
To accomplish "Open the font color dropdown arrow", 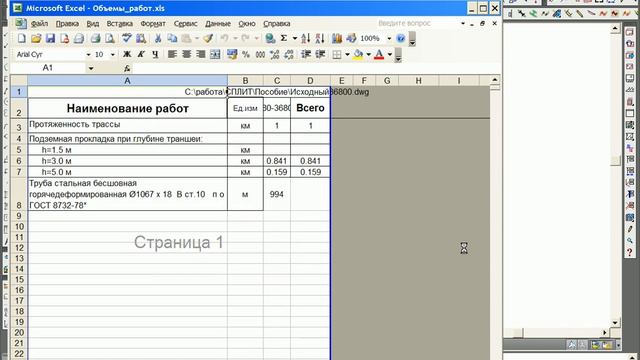I will pos(389,54).
